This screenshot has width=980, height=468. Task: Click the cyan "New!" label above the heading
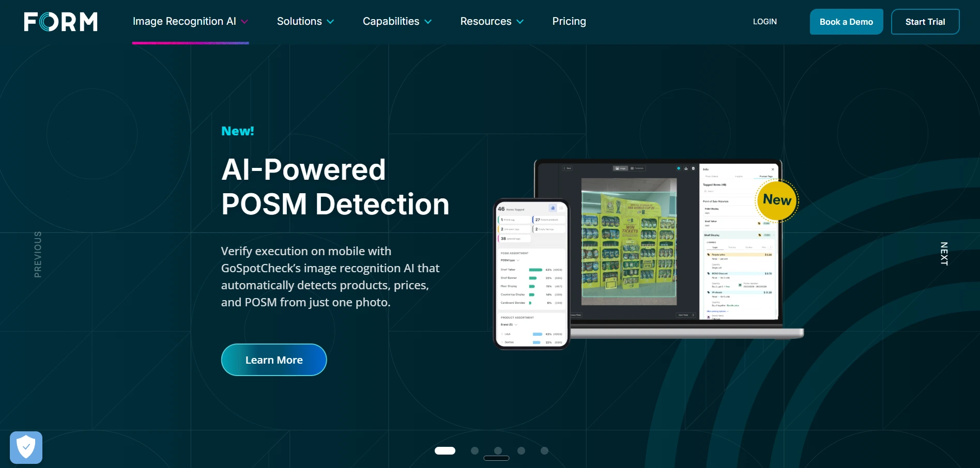[x=238, y=131]
